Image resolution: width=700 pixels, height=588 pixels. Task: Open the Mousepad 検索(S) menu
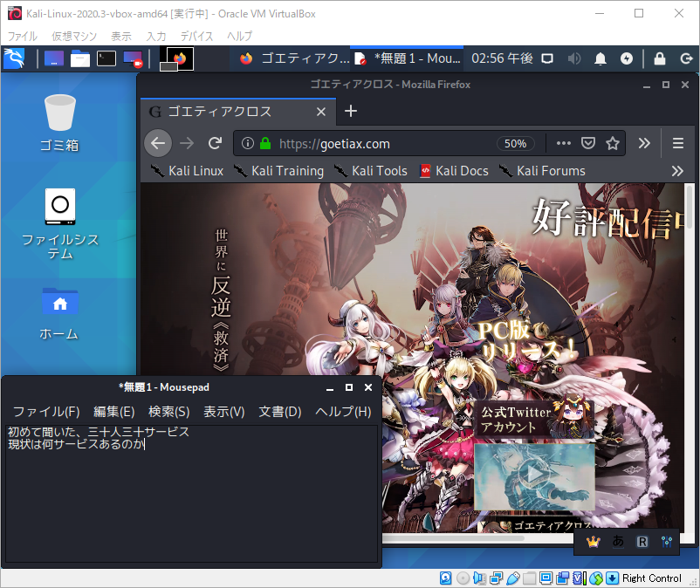click(x=168, y=411)
